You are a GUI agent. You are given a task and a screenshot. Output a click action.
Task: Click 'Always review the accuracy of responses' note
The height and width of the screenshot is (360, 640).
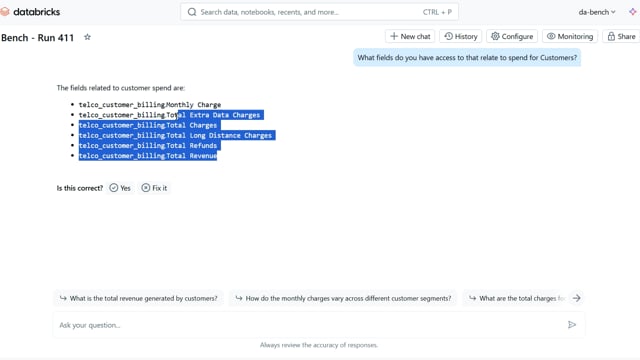pos(319,345)
